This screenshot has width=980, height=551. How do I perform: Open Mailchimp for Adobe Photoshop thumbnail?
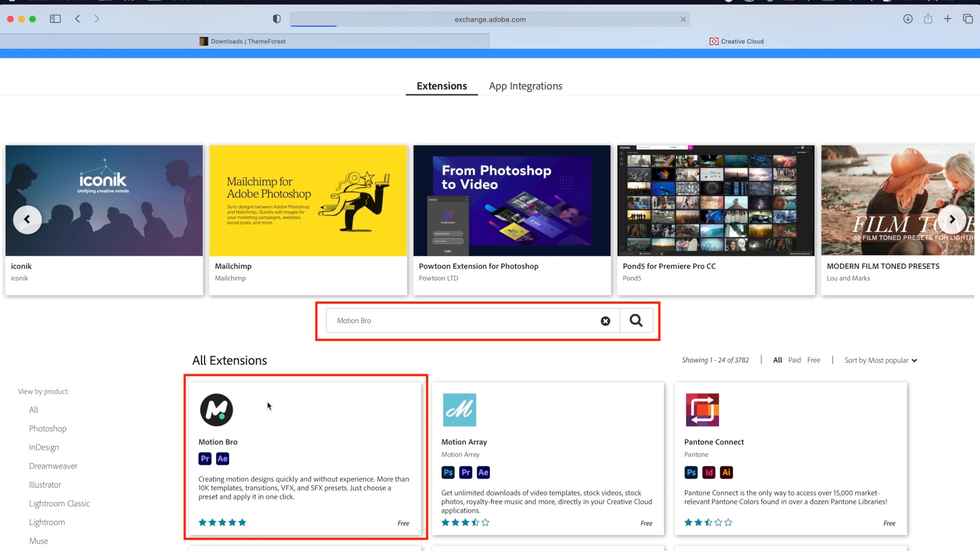click(x=308, y=201)
